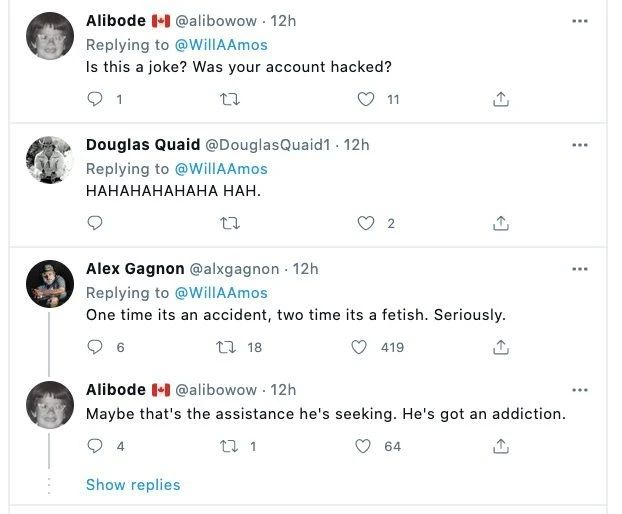Like Douglas Quaid's reply
The image size is (622, 514).
(x=366, y=223)
